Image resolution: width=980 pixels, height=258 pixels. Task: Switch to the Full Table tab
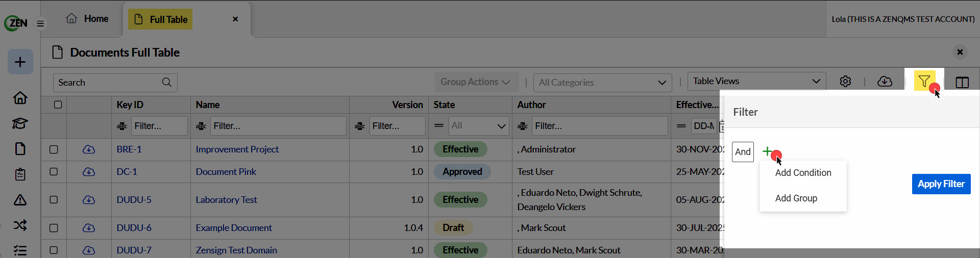click(160, 19)
